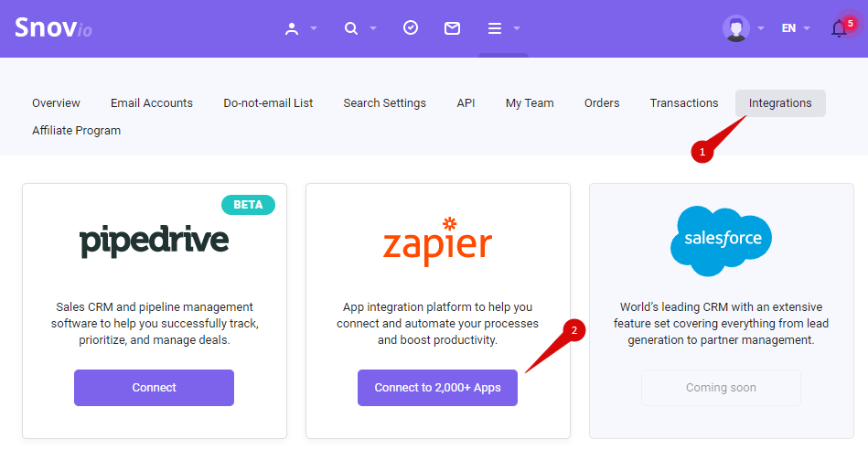
Task: Open the prospects person icon
Action: tap(292, 28)
